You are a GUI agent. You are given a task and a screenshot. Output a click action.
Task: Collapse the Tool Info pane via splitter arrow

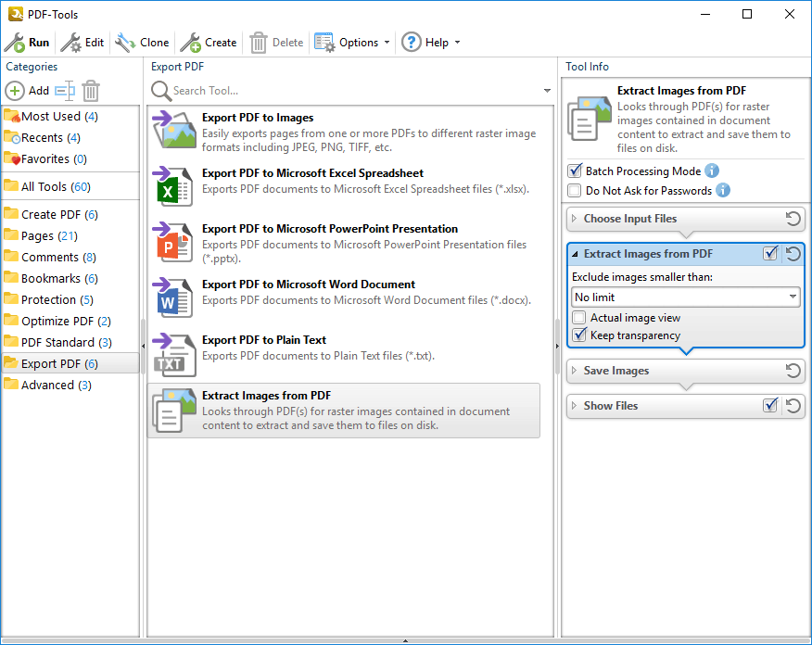pyautogui.click(x=557, y=346)
